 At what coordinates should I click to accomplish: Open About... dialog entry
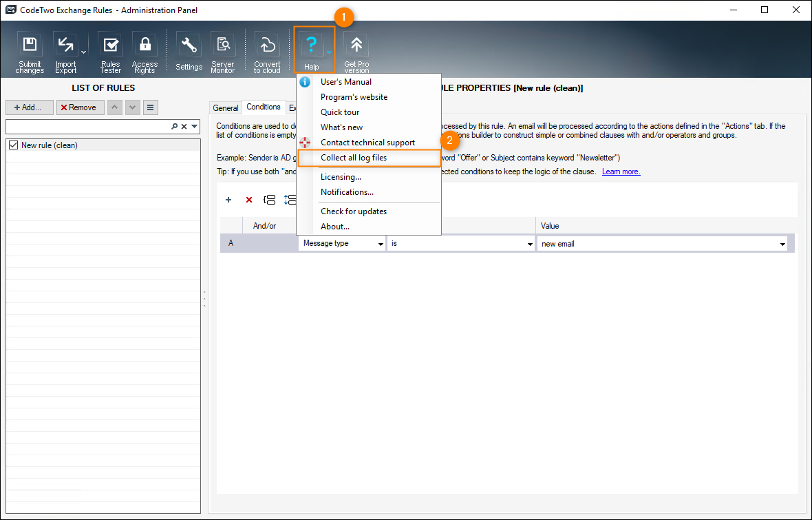[x=335, y=227]
